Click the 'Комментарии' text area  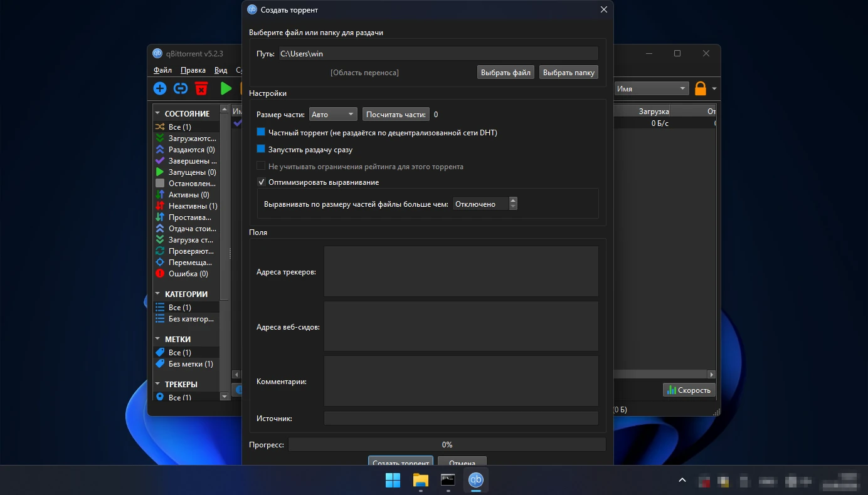461,382
